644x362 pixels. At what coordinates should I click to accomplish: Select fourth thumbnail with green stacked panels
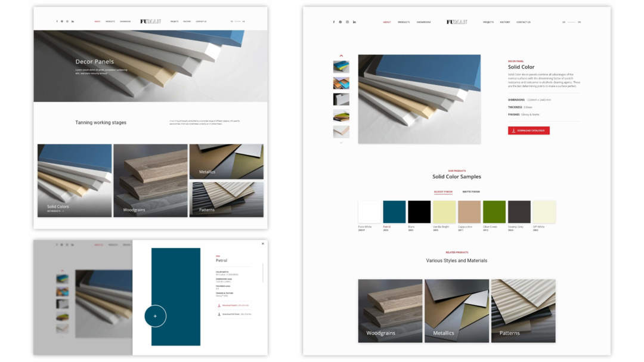(341, 116)
